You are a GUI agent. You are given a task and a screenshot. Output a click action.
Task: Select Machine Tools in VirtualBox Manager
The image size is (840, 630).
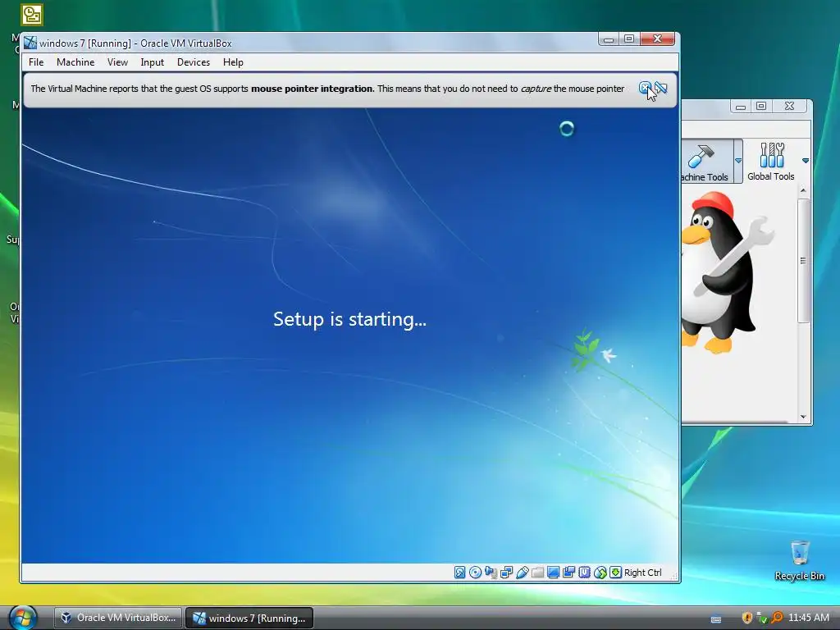[x=708, y=162]
